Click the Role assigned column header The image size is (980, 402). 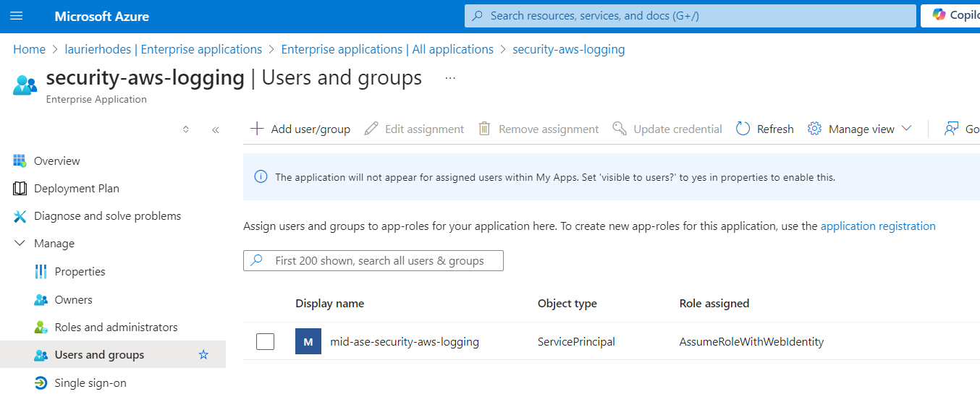pos(714,303)
